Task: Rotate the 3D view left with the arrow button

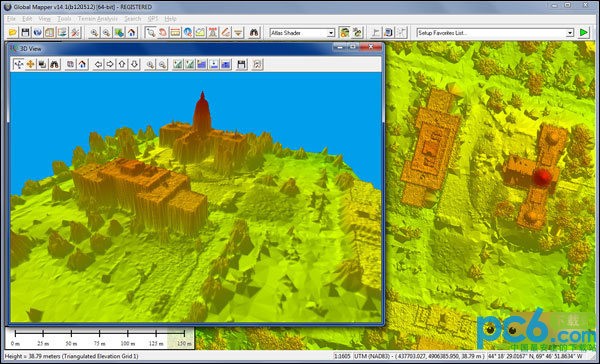Action: pyautogui.click(x=98, y=64)
